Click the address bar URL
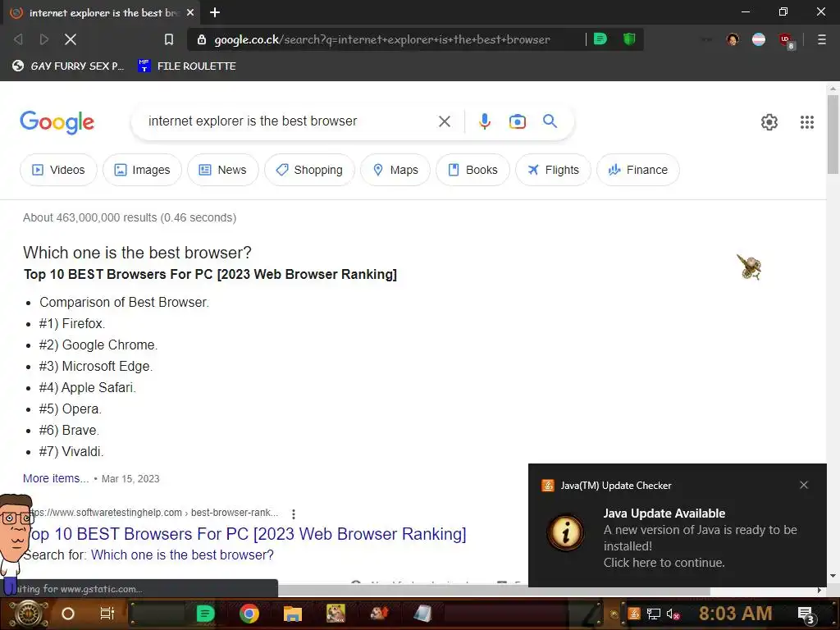This screenshot has width=840, height=630. (382, 39)
